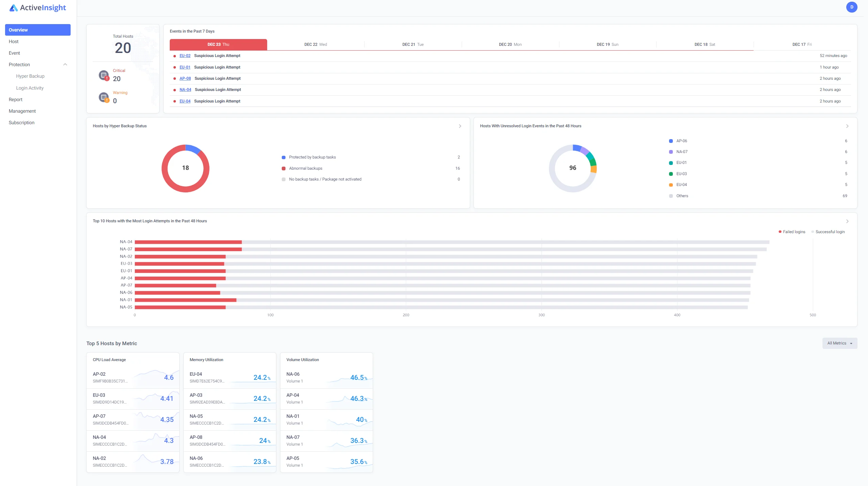Click the Hyper Backup donut chart center

point(185,168)
